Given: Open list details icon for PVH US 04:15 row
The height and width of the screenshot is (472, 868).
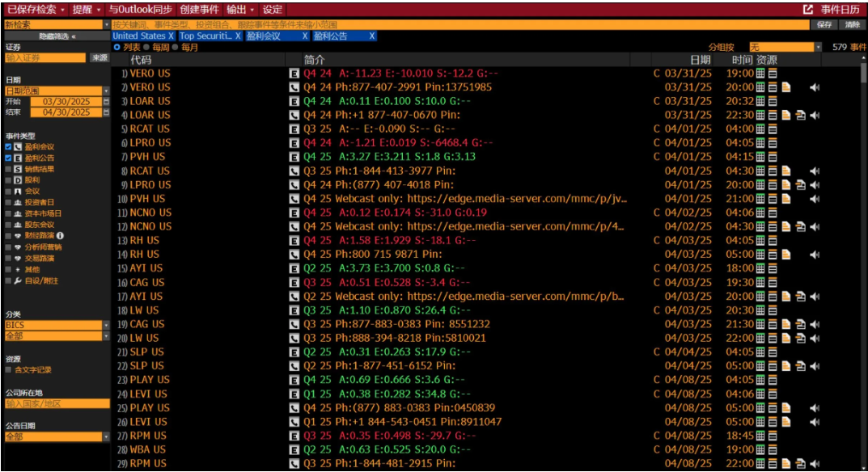Looking at the screenshot, I should click(x=773, y=157).
